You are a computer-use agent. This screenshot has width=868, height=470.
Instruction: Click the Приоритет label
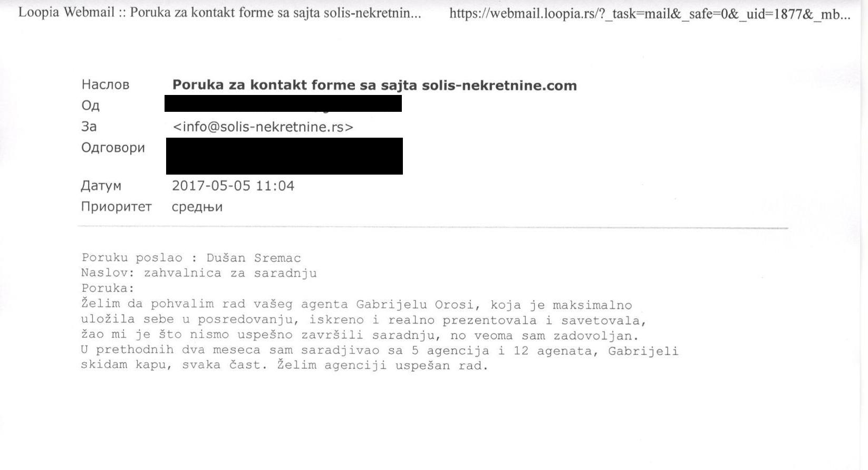tap(116, 207)
